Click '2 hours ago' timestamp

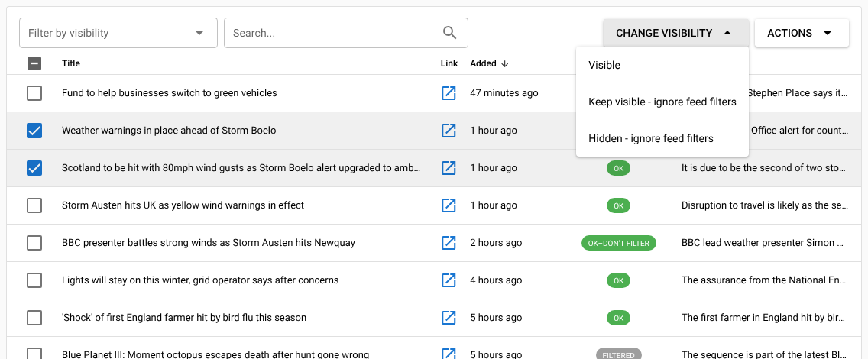(496, 243)
